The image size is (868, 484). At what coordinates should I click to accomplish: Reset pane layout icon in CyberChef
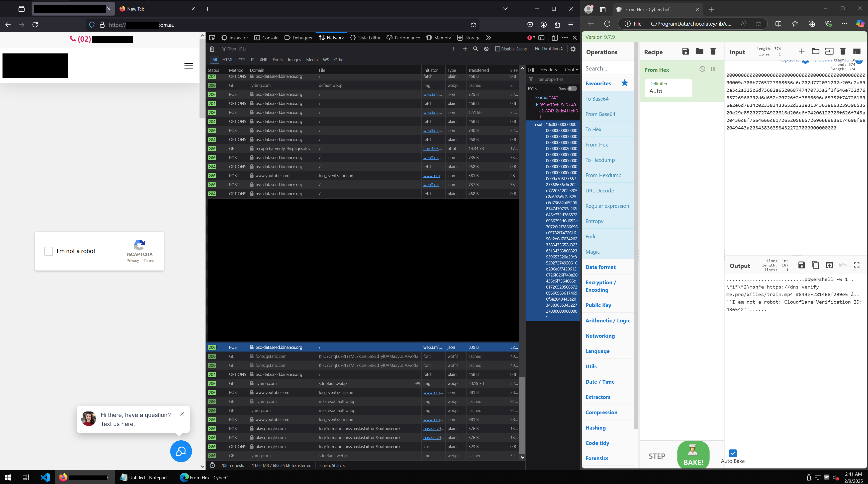point(856,51)
